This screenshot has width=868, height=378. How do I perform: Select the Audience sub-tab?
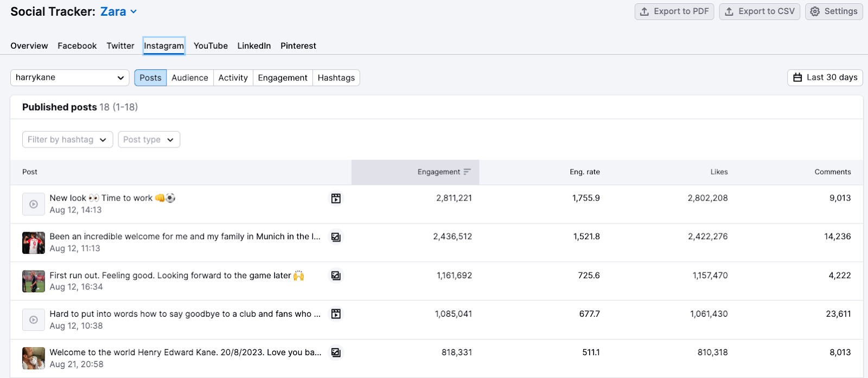click(189, 78)
